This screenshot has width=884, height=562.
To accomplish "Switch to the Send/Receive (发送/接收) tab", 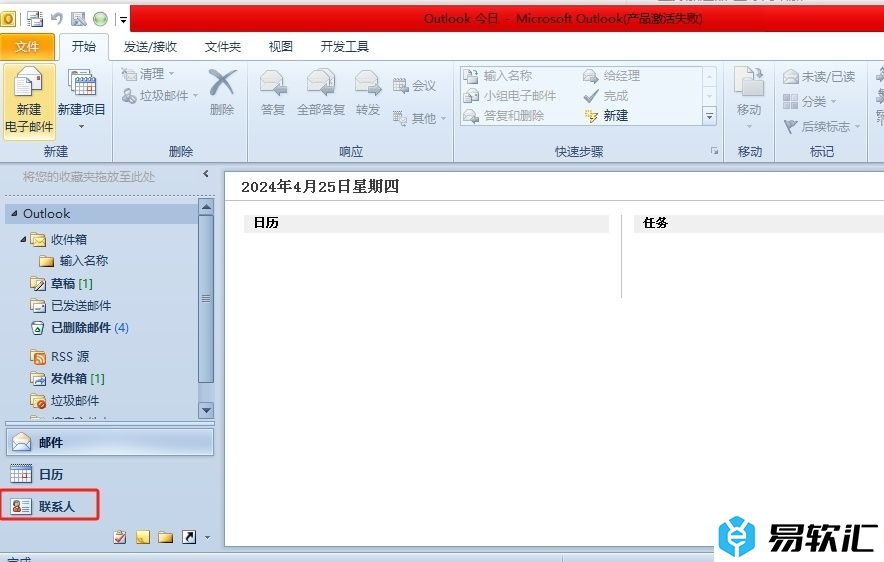I will tap(150, 47).
